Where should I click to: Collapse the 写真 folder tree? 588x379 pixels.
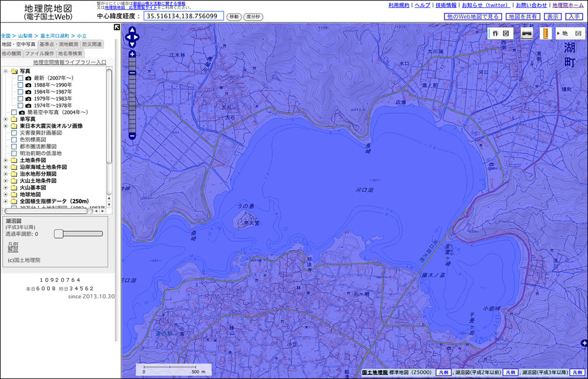(x=6, y=71)
